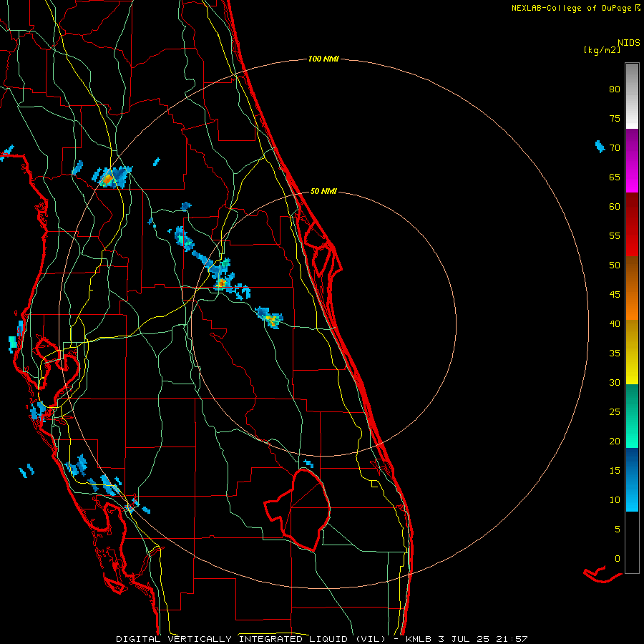Click the dark red band of the color scale

(x=632, y=224)
